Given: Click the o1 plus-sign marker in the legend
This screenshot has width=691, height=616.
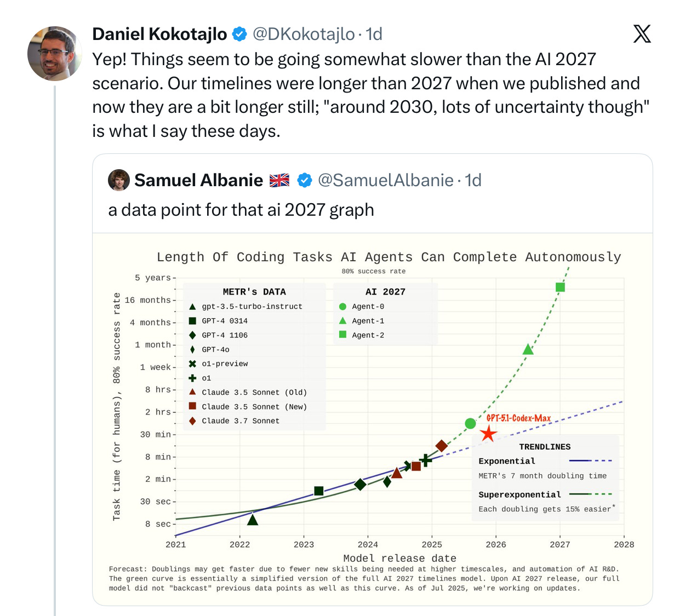Looking at the screenshot, I should point(193,378).
